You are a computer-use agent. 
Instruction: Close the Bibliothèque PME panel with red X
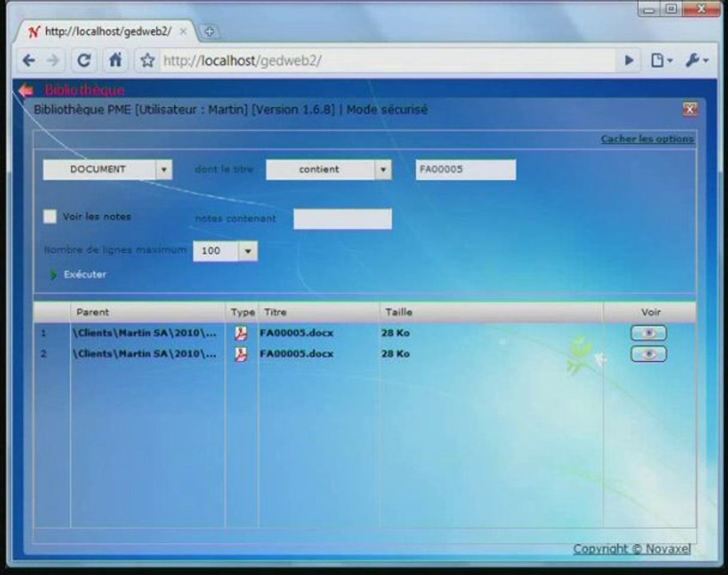coord(690,109)
